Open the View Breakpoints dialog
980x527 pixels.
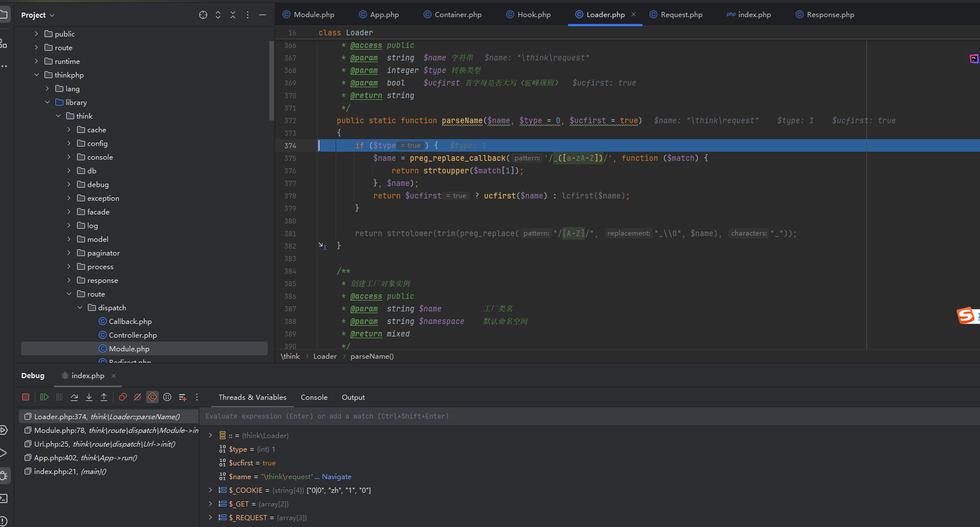click(123, 397)
